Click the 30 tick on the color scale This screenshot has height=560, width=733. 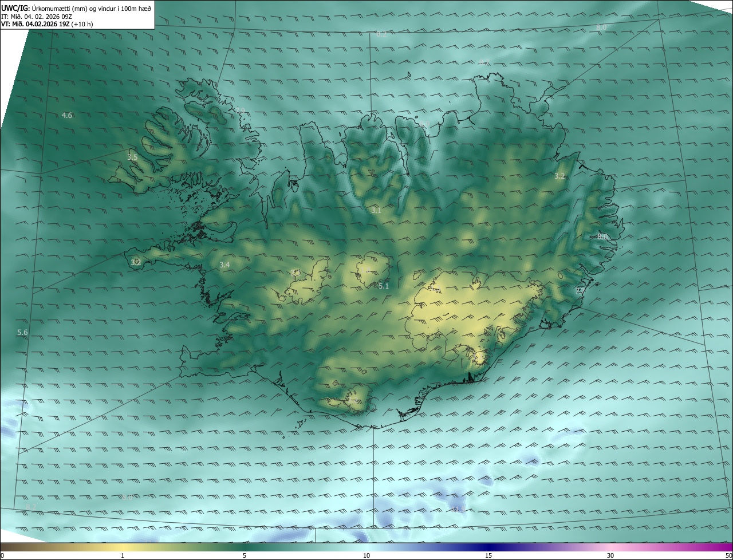(610, 555)
